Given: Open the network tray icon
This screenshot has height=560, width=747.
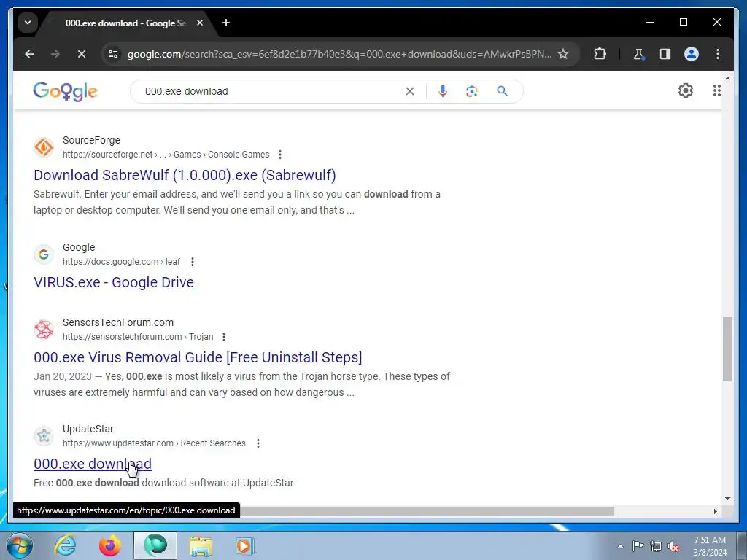Looking at the screenshot, I should point(656,547).
